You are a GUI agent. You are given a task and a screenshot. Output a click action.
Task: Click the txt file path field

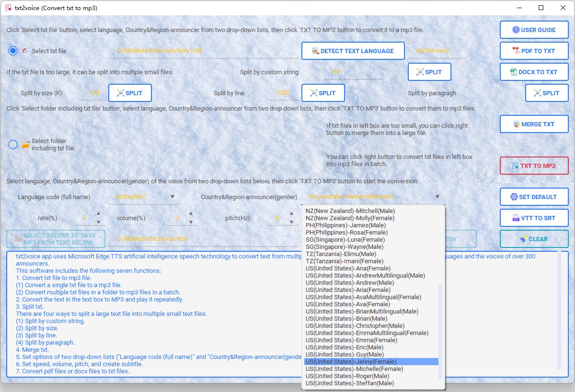point(203,51)
